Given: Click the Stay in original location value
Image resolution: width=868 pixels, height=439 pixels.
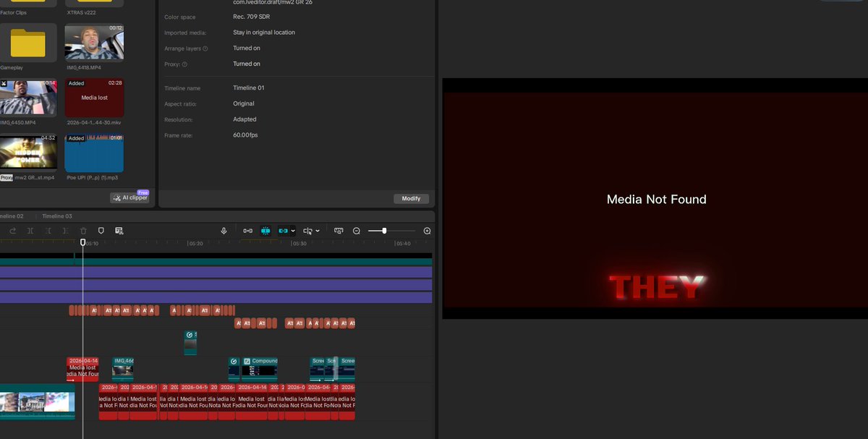Looking at the screenshot, I should 264,33.
